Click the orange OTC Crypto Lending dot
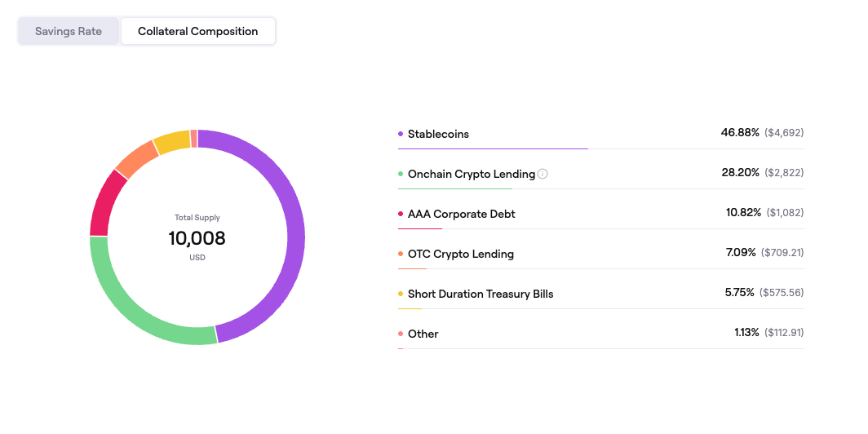The width and height of the screenshot is (868, 434). click(x=401, y=254)
